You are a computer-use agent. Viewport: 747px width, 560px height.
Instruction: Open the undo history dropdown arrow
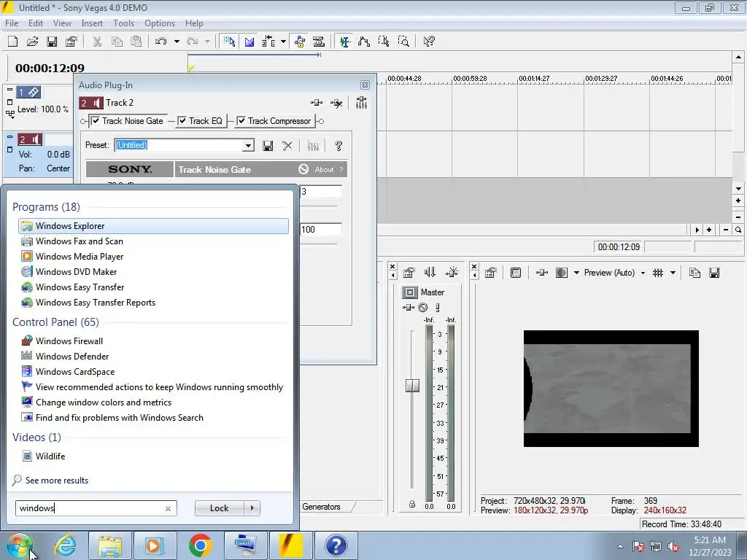(x=177, y=42)
